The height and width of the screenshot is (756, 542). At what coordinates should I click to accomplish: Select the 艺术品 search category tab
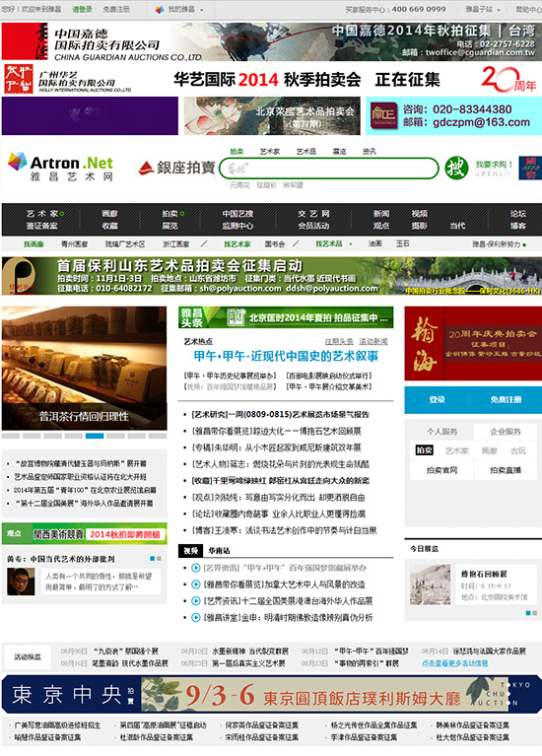coord(306,152)
